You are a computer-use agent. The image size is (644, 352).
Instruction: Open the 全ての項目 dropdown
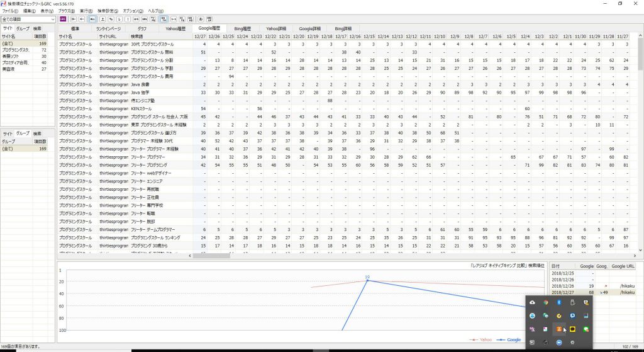28,20
